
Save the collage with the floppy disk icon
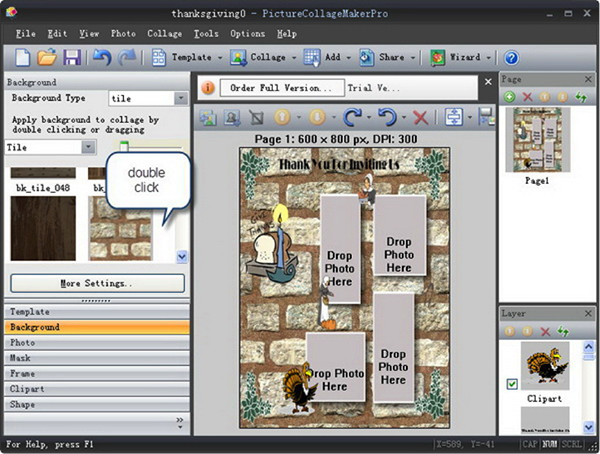click(x=72, y=58)
